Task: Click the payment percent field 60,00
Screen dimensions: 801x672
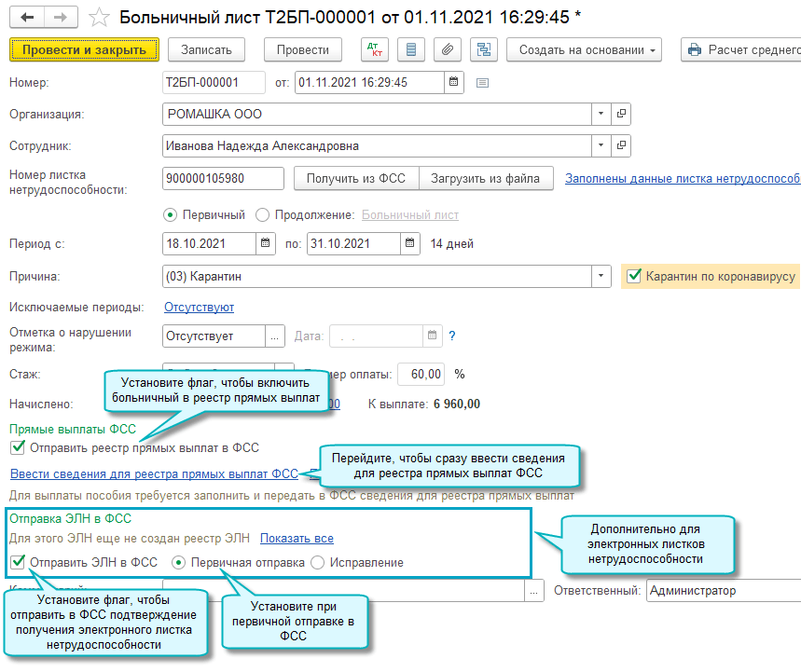Action: (x=421, y=374)
